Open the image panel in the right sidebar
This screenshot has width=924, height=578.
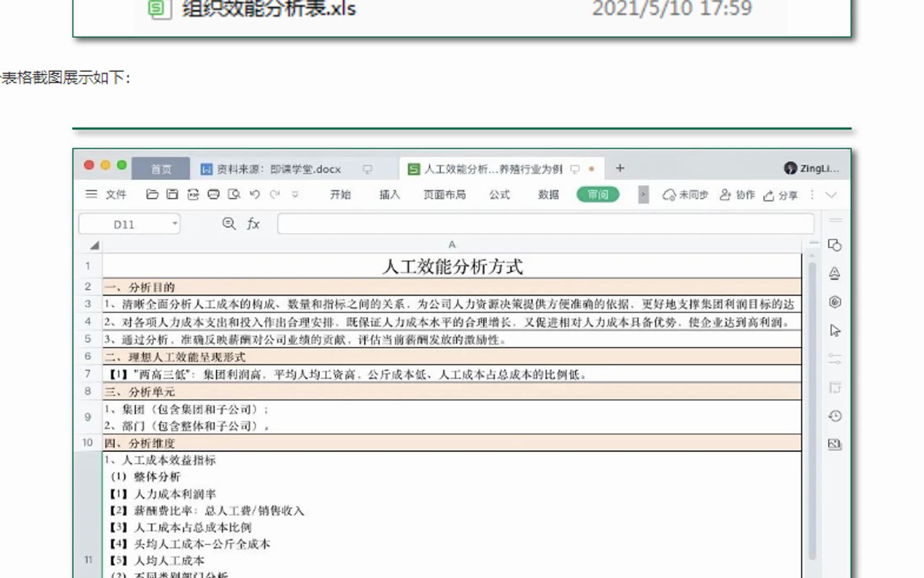[835, 444]
